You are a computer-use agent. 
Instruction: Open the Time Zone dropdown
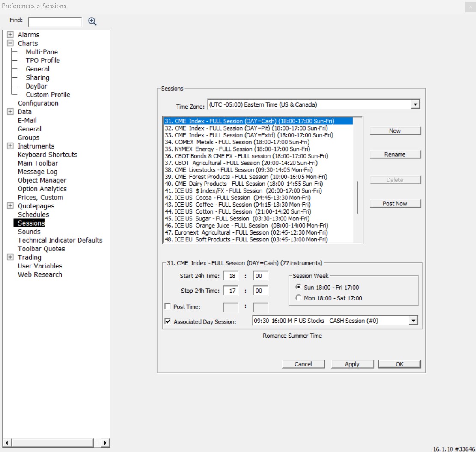[x=414, y=104]
